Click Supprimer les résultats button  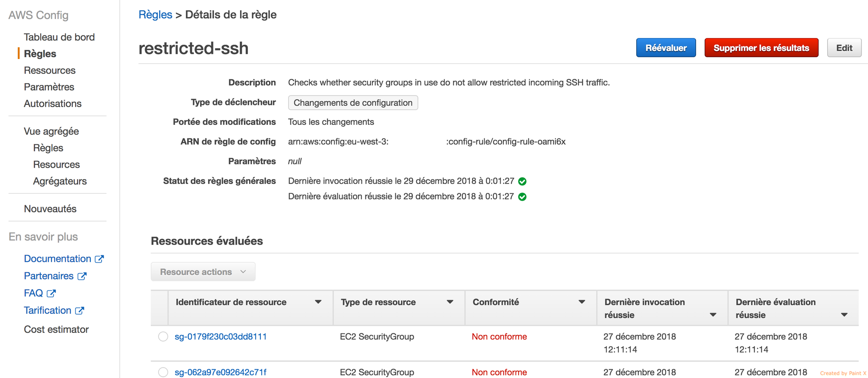coord(761,48)
